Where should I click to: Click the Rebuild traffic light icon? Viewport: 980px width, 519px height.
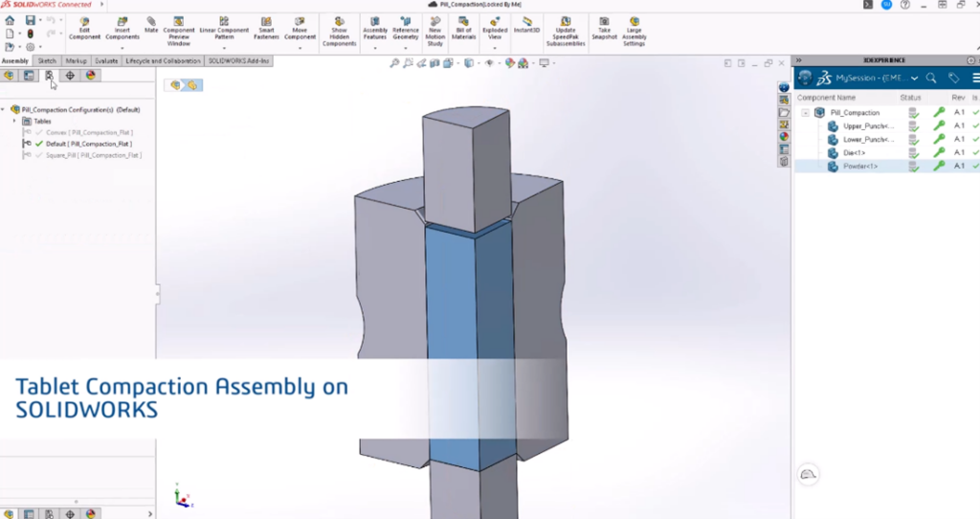click(30, 34)
